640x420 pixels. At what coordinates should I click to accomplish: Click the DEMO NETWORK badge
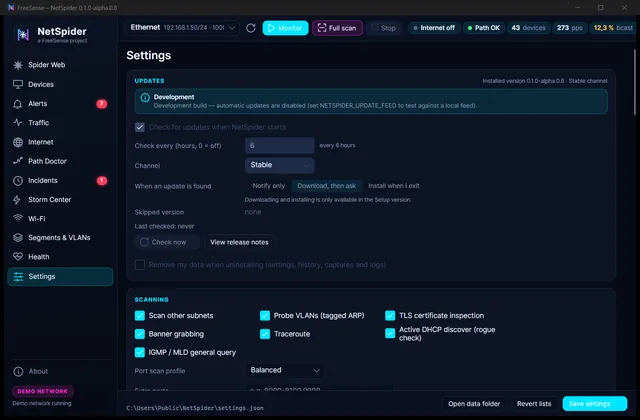tap(43, 391)
